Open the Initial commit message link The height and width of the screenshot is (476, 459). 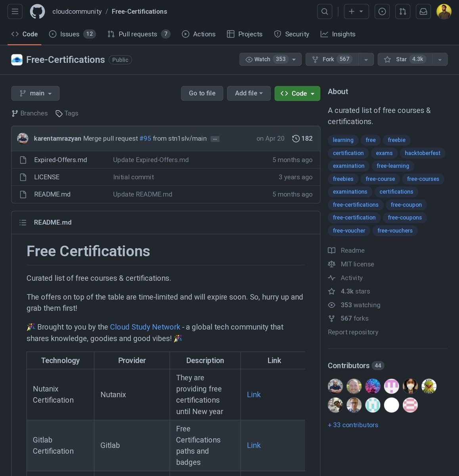(134, 177)
